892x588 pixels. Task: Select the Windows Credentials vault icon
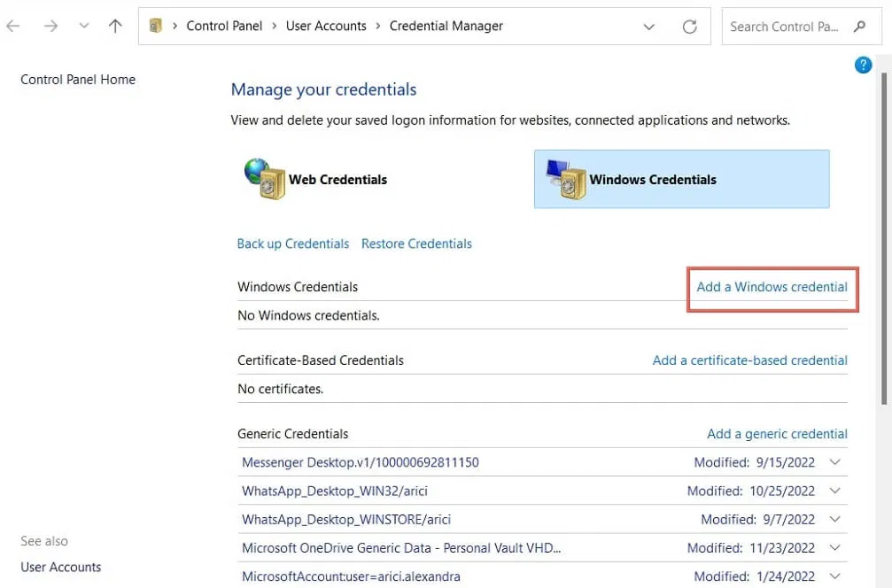click(x=567, y=179)
